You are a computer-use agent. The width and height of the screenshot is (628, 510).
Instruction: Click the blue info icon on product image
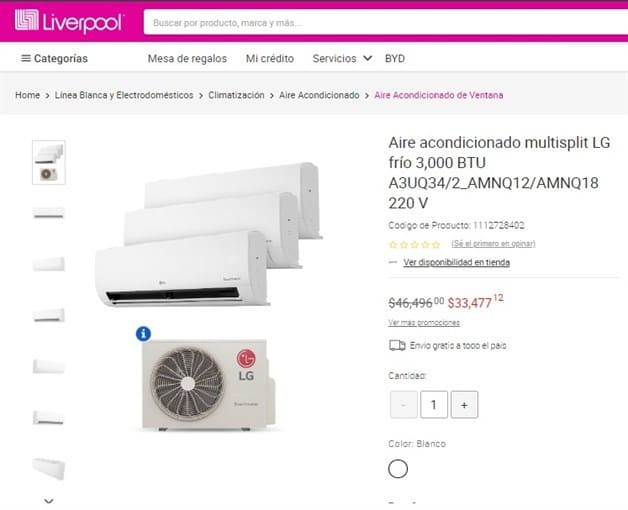(143, 334)
